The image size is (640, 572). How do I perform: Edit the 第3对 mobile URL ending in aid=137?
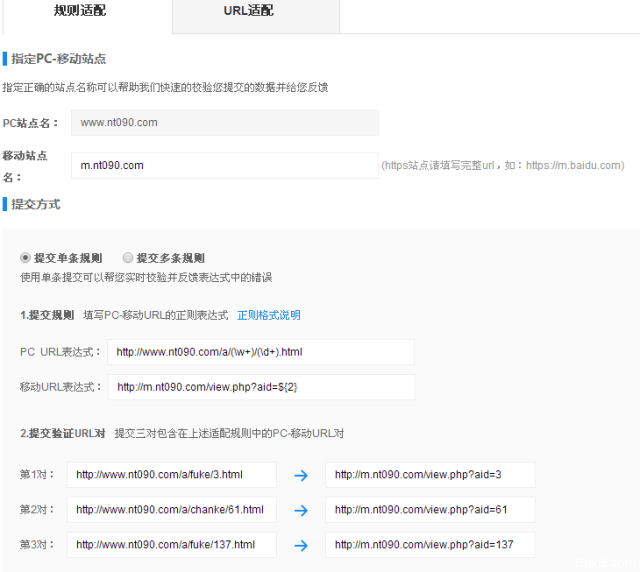(x=430, y=545)
